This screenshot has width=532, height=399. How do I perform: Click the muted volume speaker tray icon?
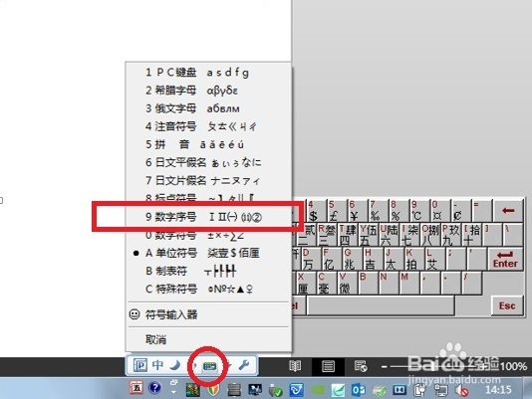[462, 390]
